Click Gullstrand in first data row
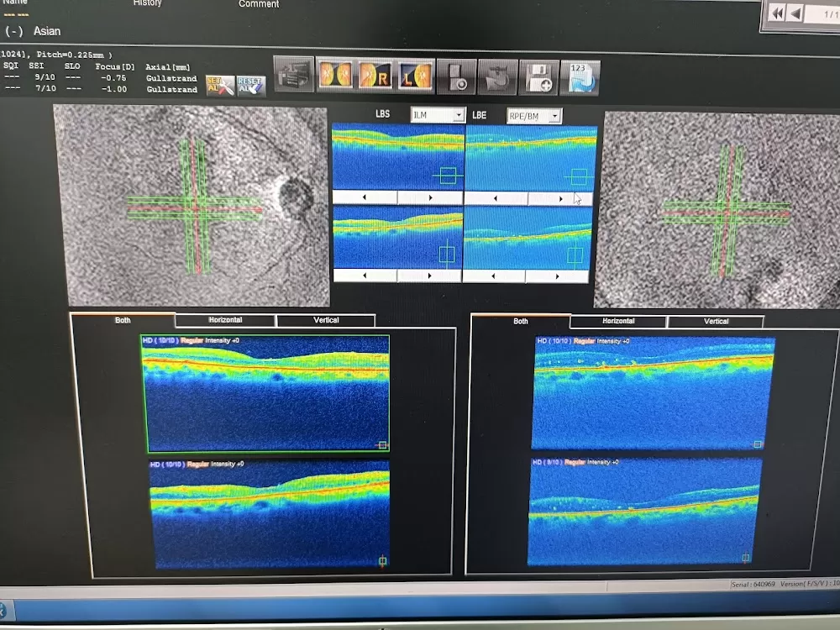The image size is (840, 630). point(171,78)
